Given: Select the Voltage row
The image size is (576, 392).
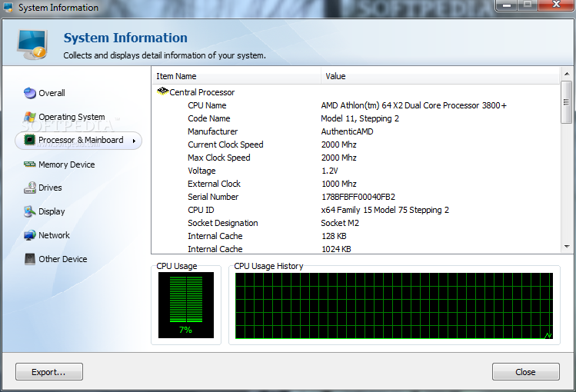Looking at the screenshot, I should click(355, 171).
